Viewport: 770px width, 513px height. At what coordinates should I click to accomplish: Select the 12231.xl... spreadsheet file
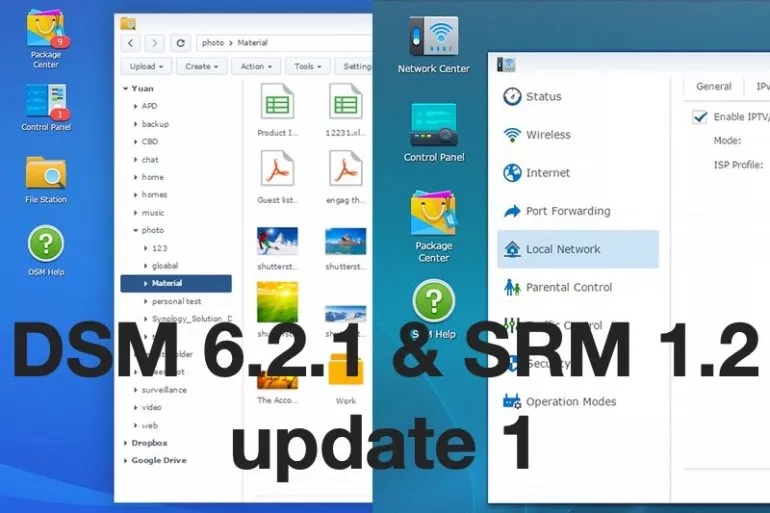click(x=345, y=110)
